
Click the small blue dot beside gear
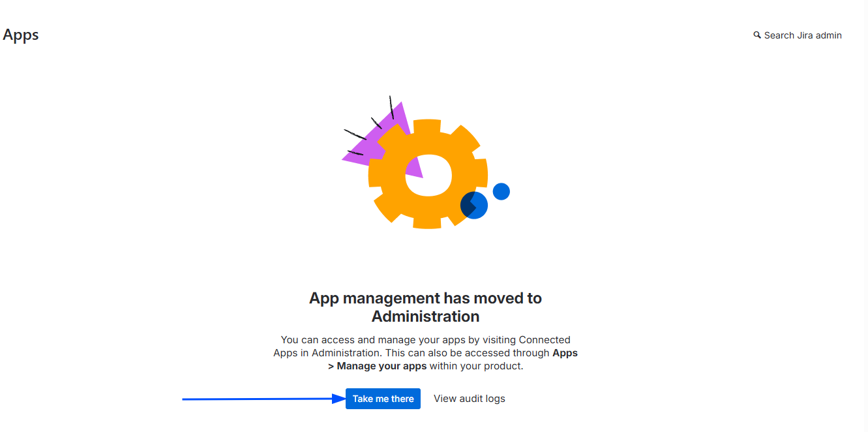tap(501, 191)
